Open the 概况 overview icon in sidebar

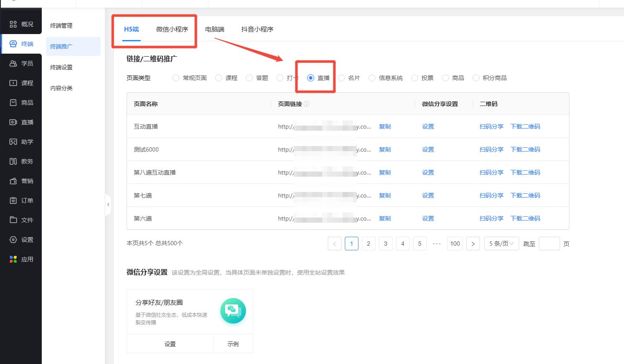[x=13, y=24]
